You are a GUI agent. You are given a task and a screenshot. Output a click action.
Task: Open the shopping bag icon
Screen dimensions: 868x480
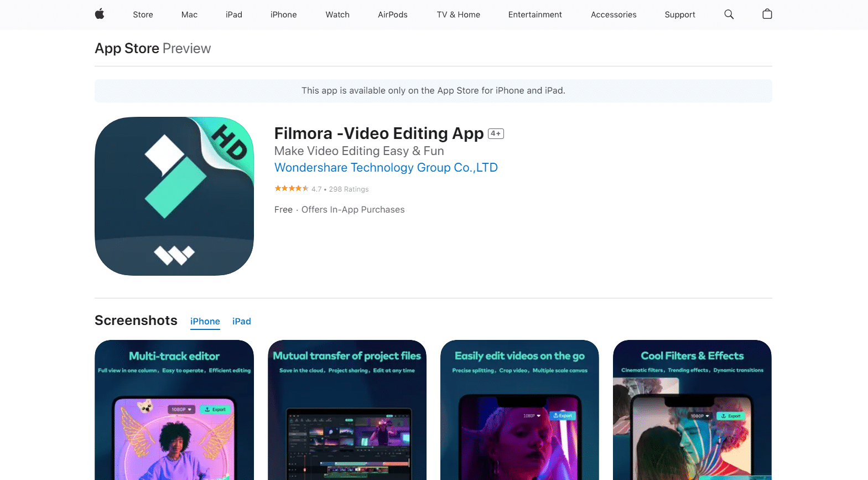(x=767, y=14)
